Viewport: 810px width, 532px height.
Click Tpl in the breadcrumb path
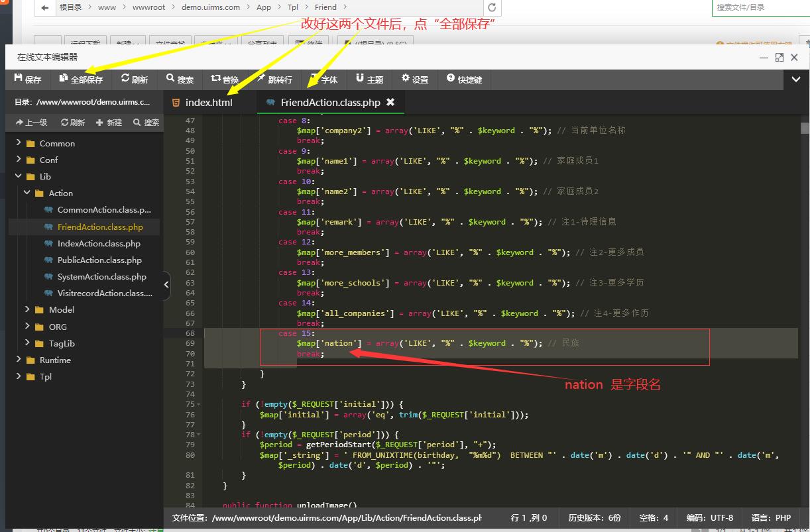point(293,7)
